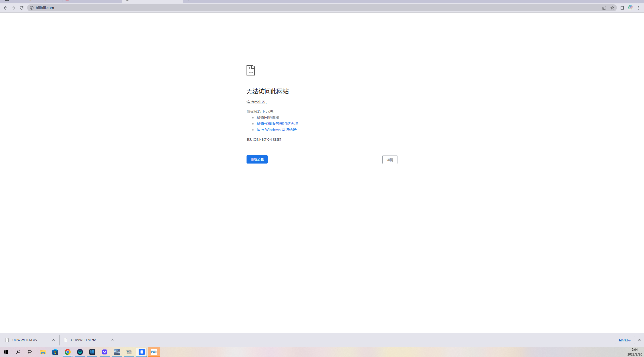Open the UUWWLTFM.rte downloaded file

coord(83,340)
